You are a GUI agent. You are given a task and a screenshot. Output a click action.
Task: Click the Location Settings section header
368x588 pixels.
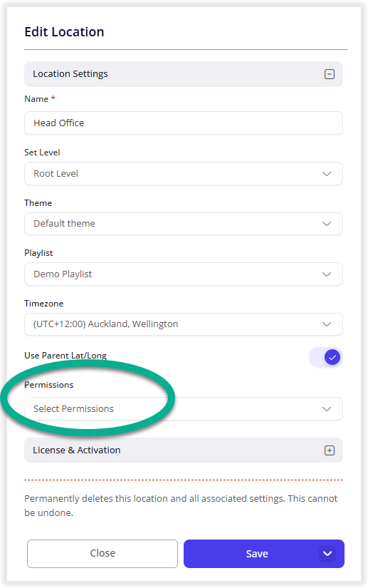[184, 74]
